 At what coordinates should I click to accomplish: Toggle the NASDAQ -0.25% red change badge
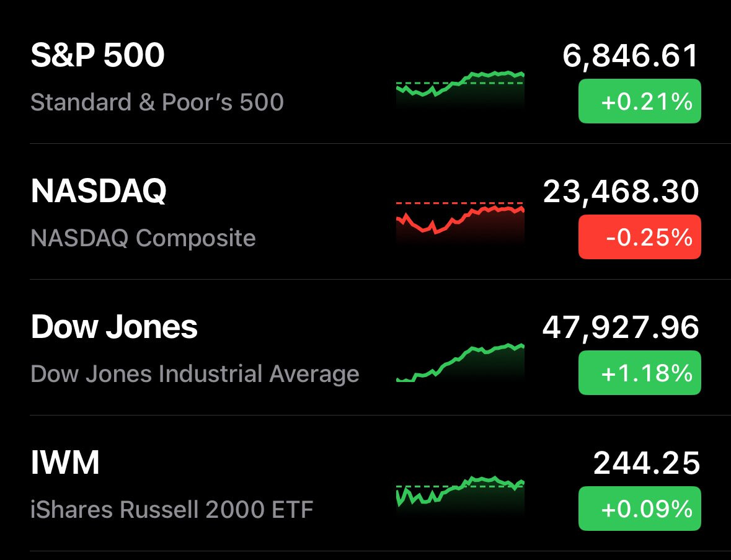tap(639, 237)
